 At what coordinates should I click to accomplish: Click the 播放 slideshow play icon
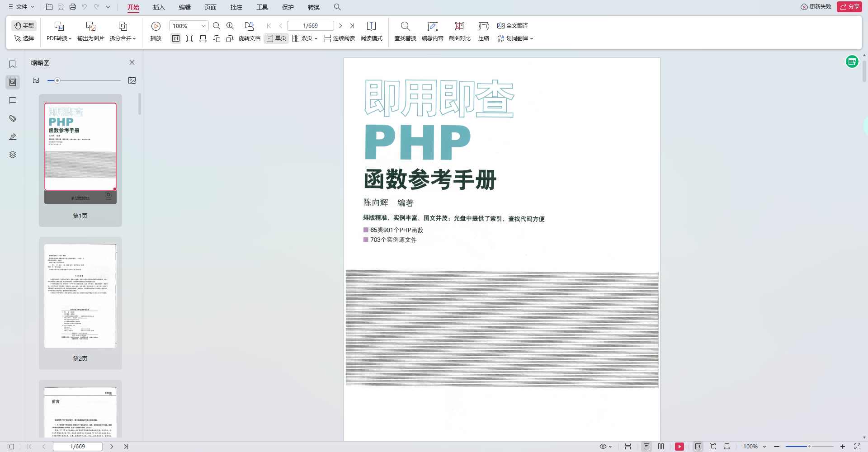click(x=156, y=26)
